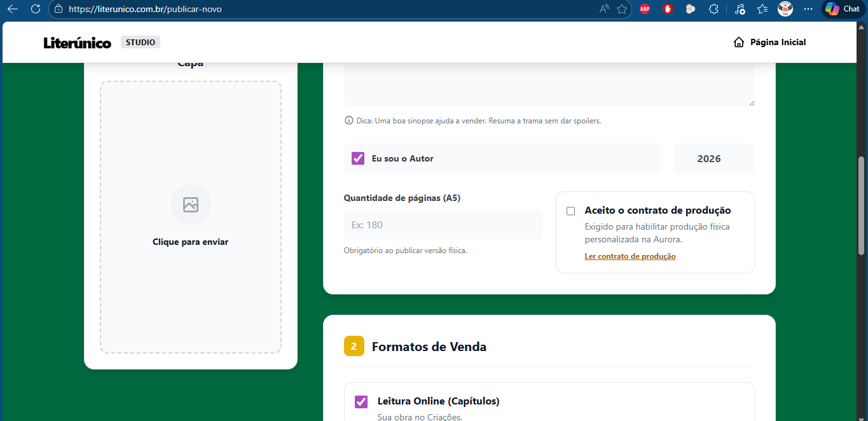Check 'Aceito o contrato de produção' box

(x=570, y=211)
